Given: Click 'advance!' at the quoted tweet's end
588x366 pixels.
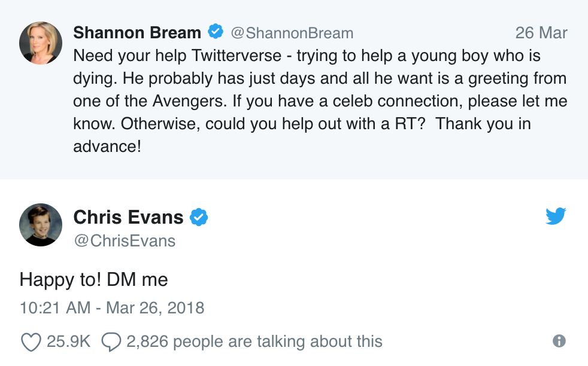Looking at the screenshot, I should tap(107, 146).
